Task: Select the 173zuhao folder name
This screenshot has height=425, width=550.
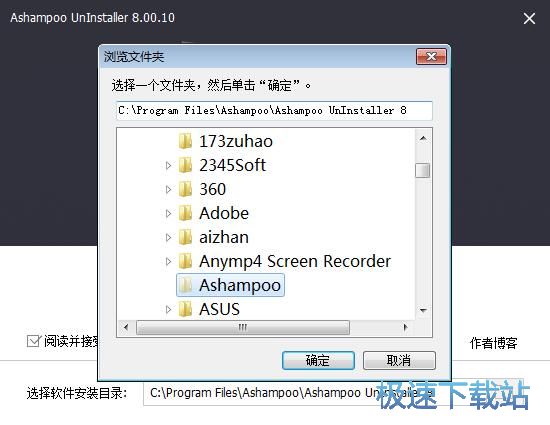Action: [x=236, y=141]
